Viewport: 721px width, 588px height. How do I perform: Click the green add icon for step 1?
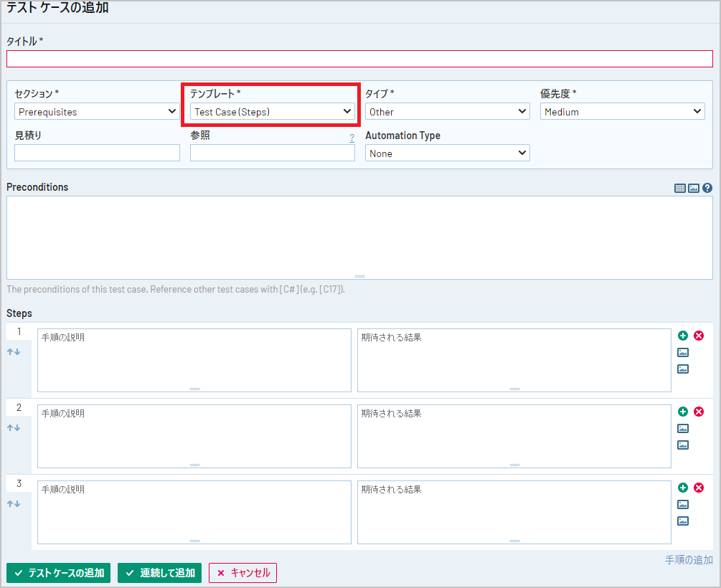[683, 336]
